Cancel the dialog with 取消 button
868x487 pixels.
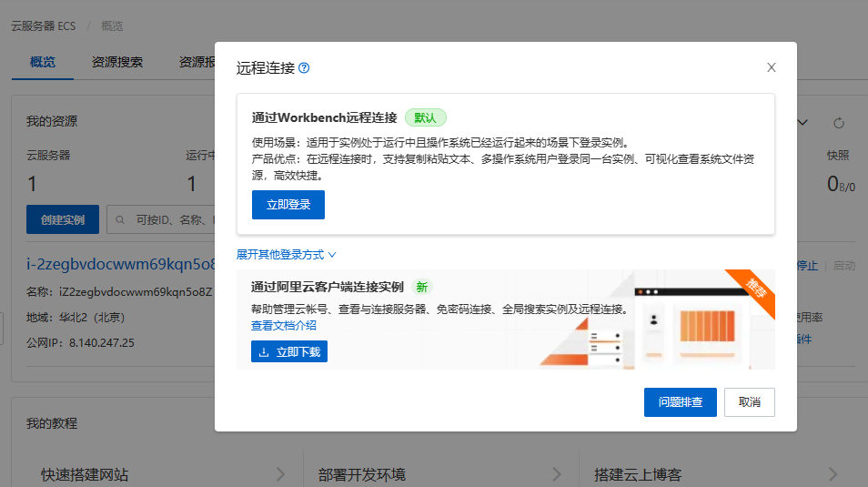pyautogui.click(x=749, y=402)
